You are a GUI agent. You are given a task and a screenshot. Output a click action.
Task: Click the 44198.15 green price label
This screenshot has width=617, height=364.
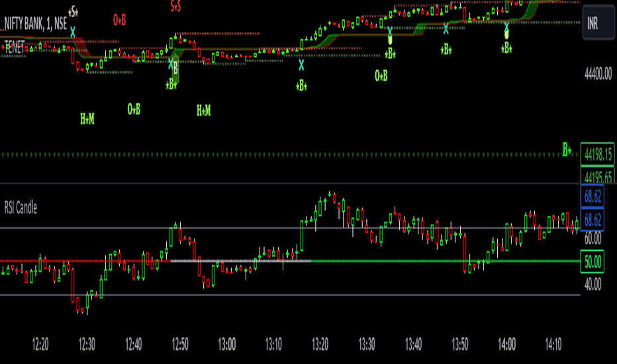597,154
